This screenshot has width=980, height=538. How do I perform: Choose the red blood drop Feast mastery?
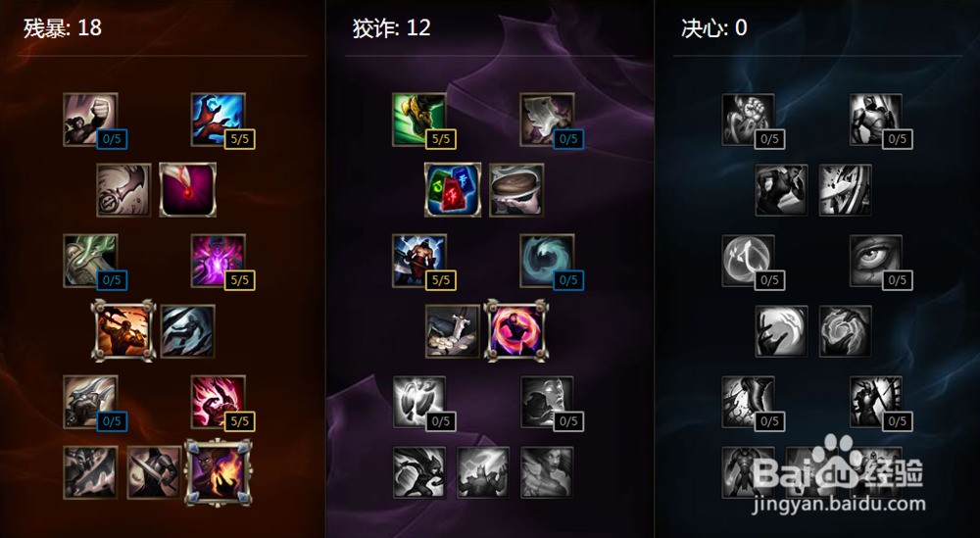187,190
